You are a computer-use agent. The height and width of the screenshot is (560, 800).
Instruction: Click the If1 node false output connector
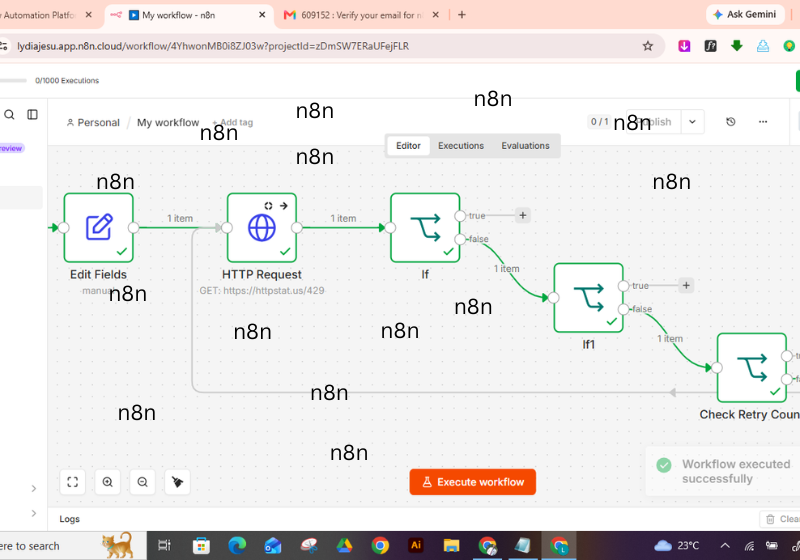623,309
